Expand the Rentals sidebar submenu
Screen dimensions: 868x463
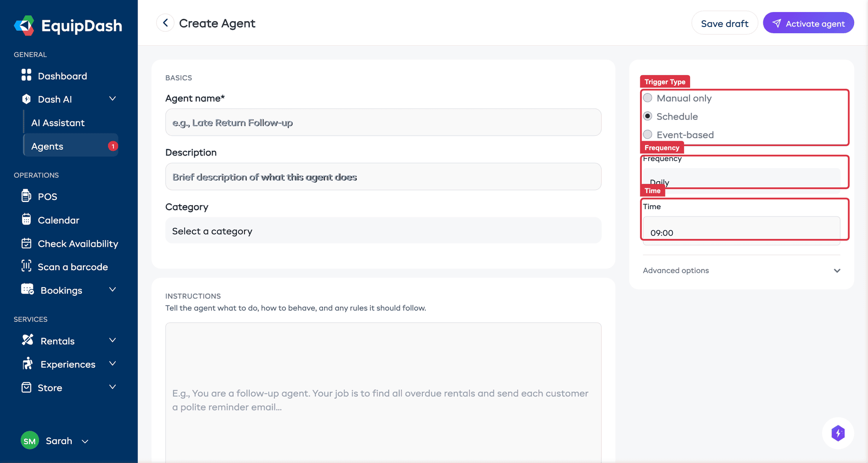(x=112, y=341)
